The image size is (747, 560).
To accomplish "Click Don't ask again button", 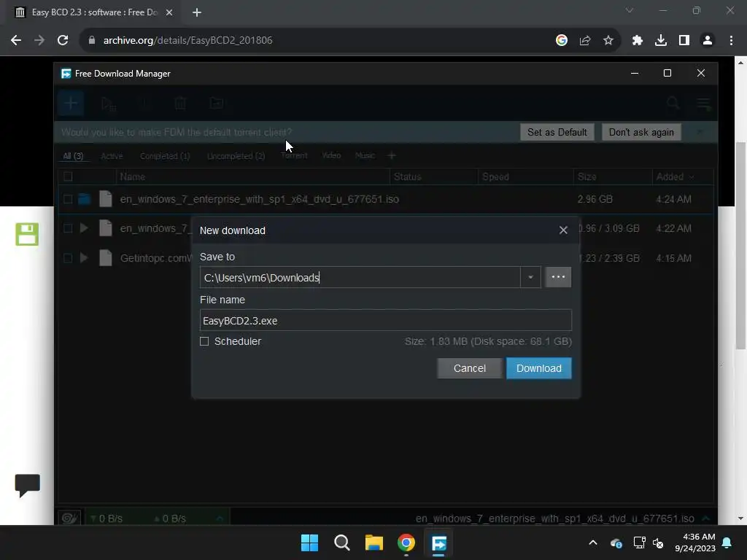I will tap(641, 133).
